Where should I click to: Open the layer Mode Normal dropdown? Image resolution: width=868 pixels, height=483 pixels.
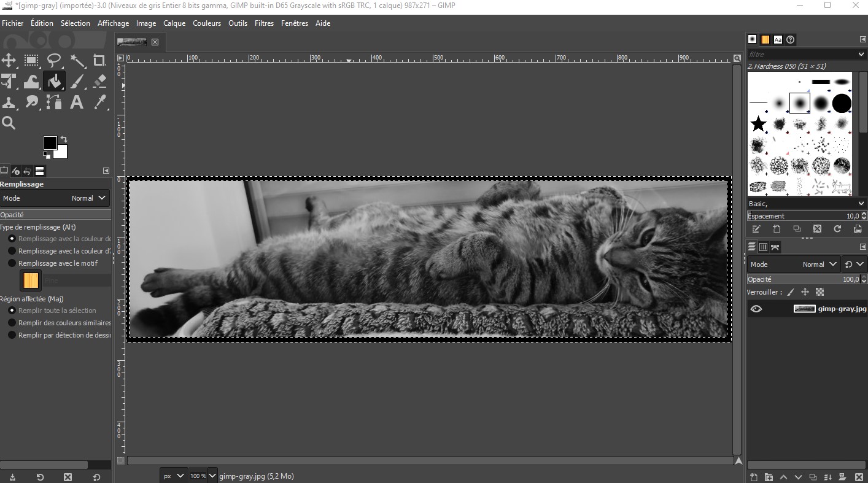click(x=793, y=265)
